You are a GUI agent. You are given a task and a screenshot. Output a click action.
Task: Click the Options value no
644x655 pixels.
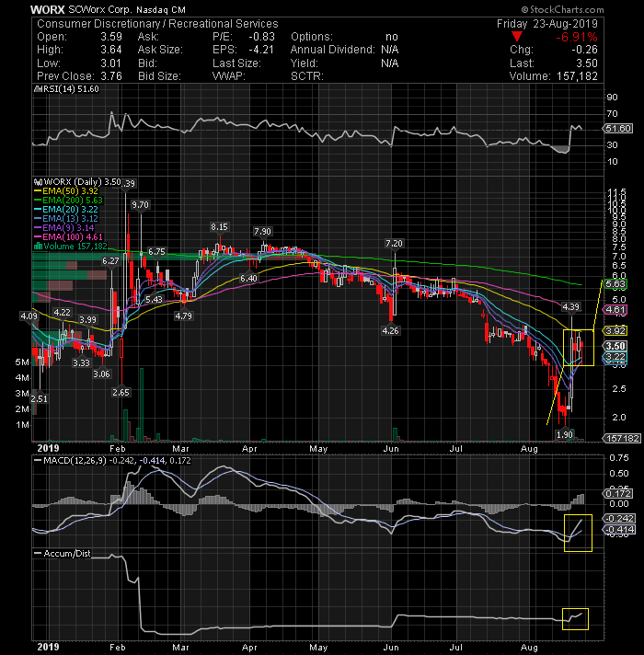[391, 37]
